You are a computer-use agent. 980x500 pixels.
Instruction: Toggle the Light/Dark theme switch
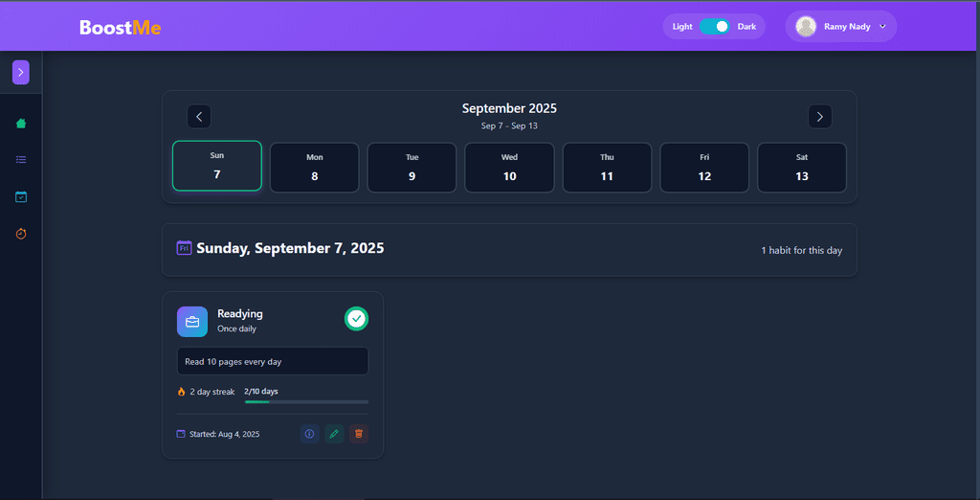pos(714,26)
